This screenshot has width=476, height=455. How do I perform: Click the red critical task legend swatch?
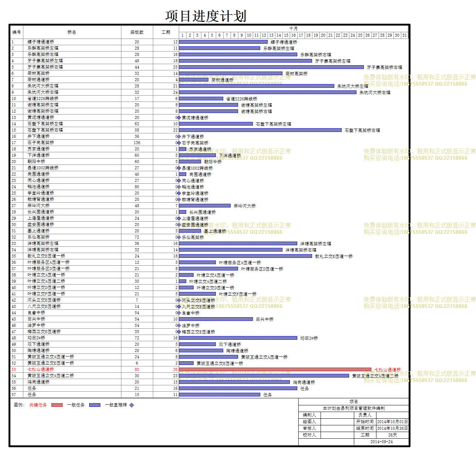click(57, 405)
